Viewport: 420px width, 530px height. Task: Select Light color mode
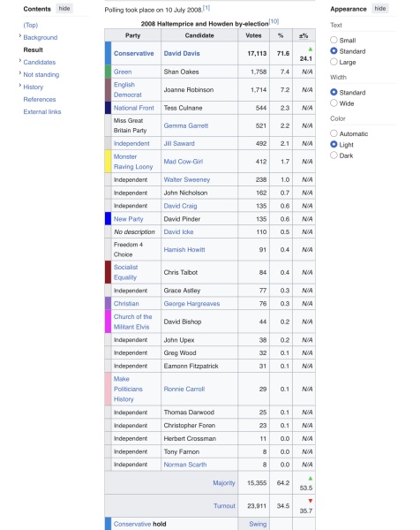click(x=334, y=144)
